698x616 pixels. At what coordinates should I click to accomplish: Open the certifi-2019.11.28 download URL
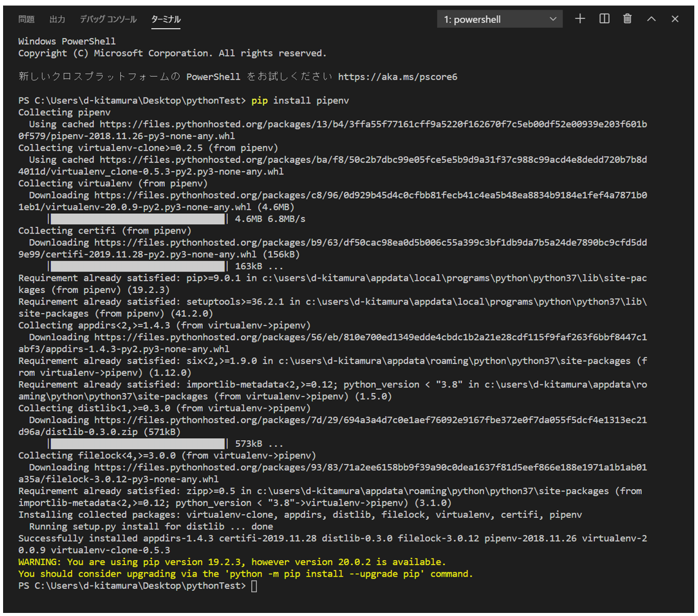pos(333,248)
